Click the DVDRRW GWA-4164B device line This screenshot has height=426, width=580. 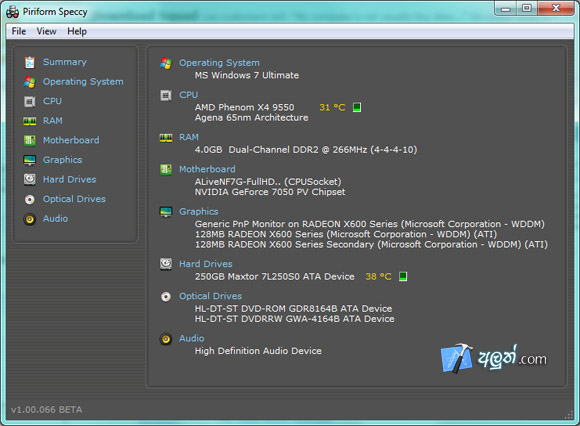click(x=294, y=319)
